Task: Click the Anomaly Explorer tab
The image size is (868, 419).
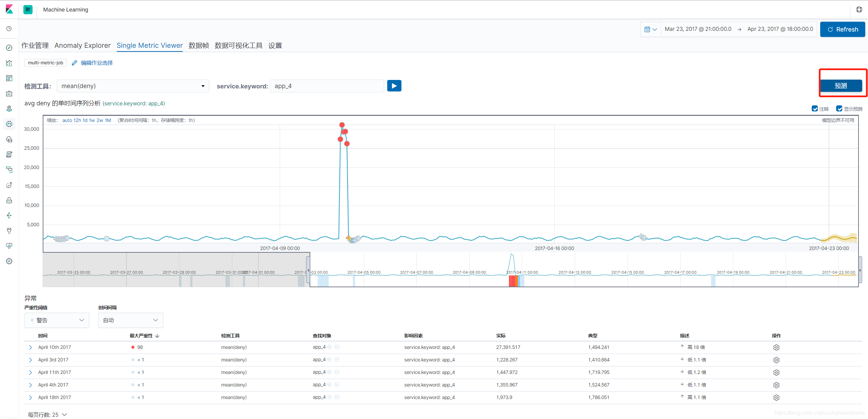Action: click(x=82, y=46)
